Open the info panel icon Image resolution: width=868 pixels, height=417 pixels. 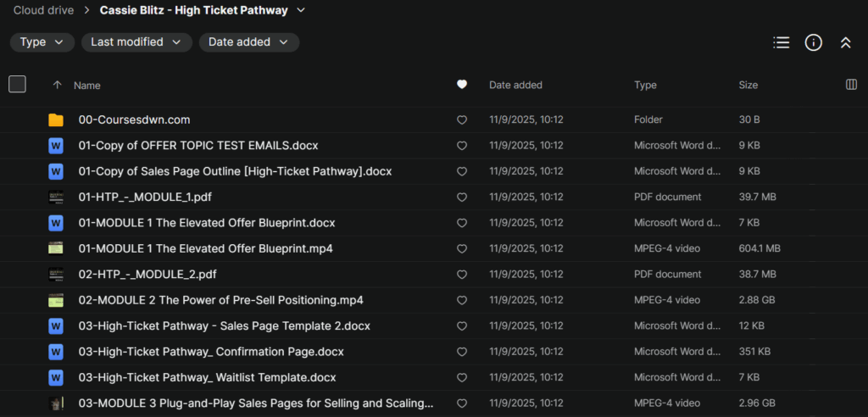click(813, 42)
